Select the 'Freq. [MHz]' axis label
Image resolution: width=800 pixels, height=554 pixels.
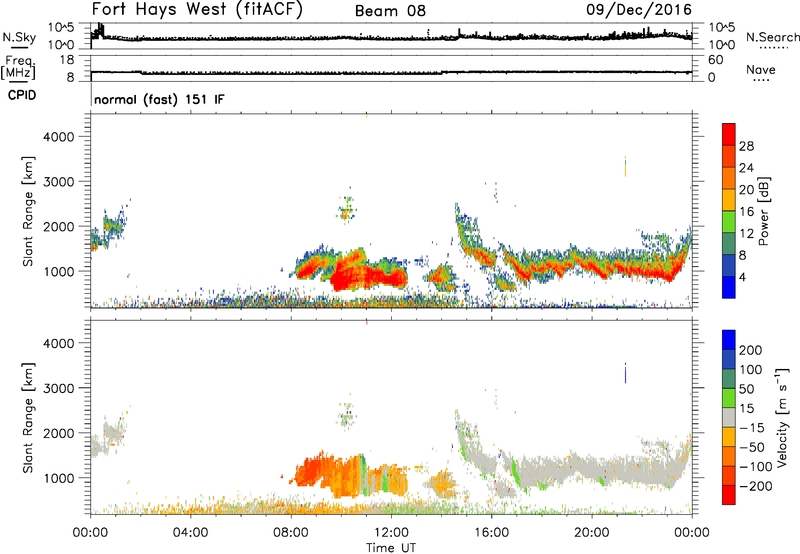pos(18,68)
